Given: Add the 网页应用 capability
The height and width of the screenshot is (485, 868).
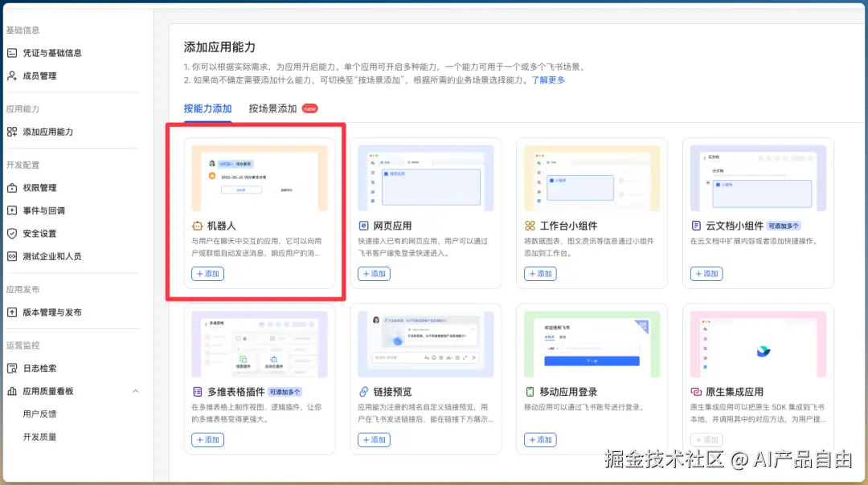Looking at the screenshot, I should pos(374,273).
